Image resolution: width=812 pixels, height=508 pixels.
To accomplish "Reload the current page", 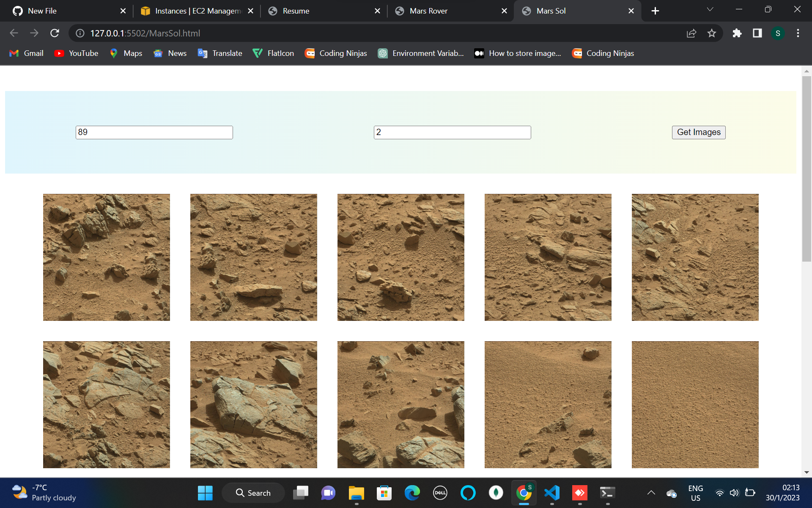I will (55, 33).
